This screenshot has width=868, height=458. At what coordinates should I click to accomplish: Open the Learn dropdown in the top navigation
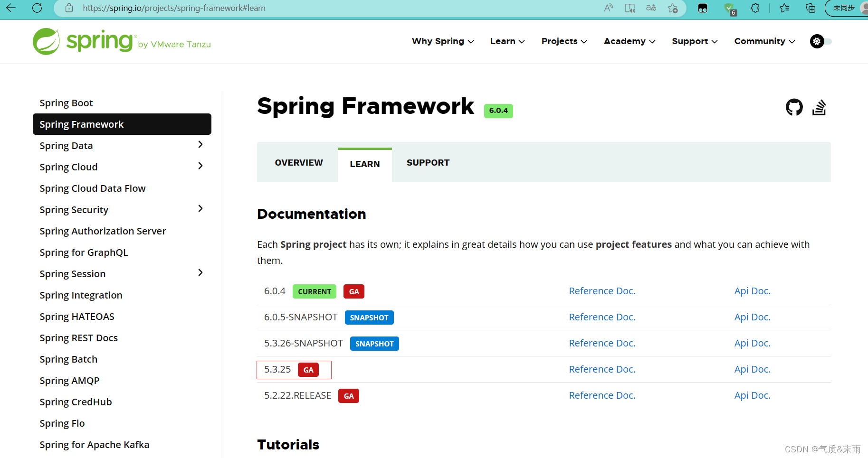point(507,41)
